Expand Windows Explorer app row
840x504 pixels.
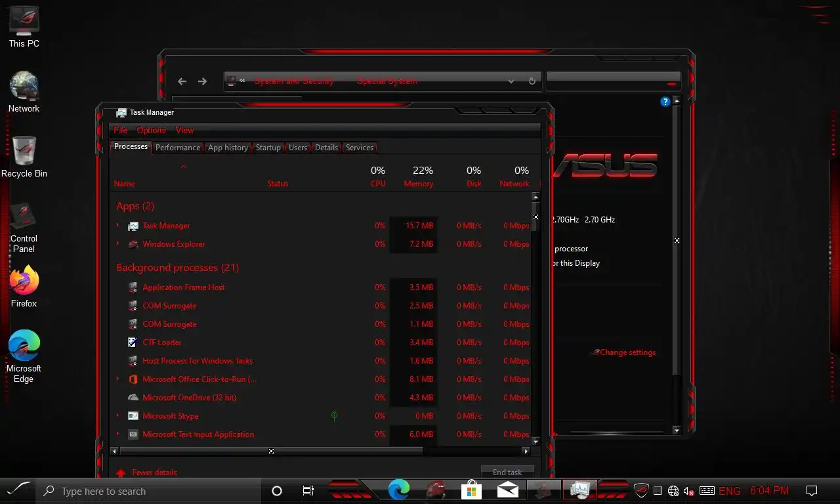(118, 243)
